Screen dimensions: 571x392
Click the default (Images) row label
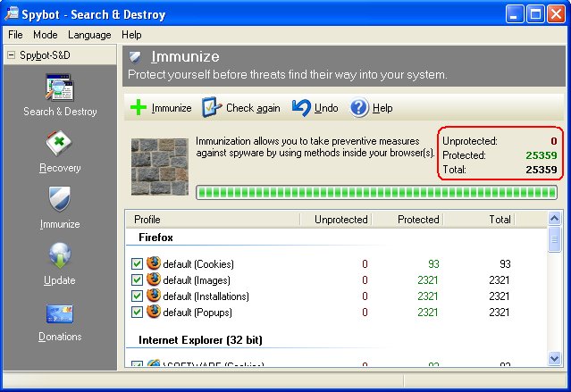tap(197, 280)
